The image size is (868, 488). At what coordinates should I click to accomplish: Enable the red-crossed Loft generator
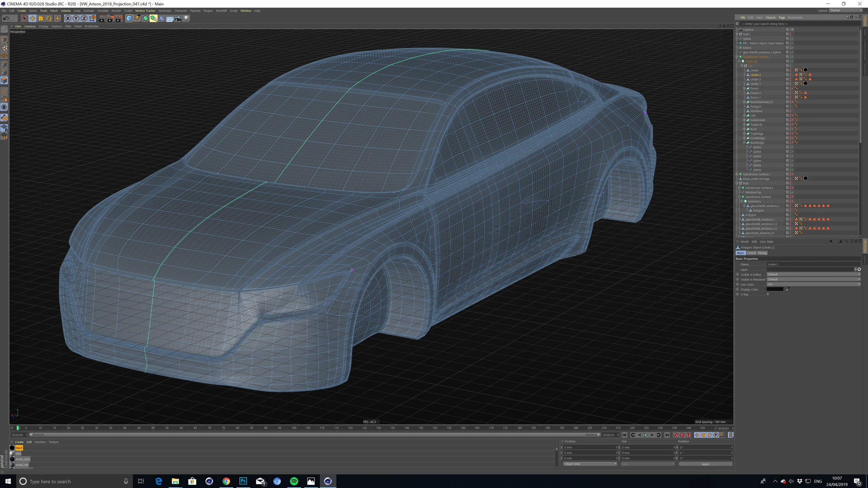(x=792, y=115)
